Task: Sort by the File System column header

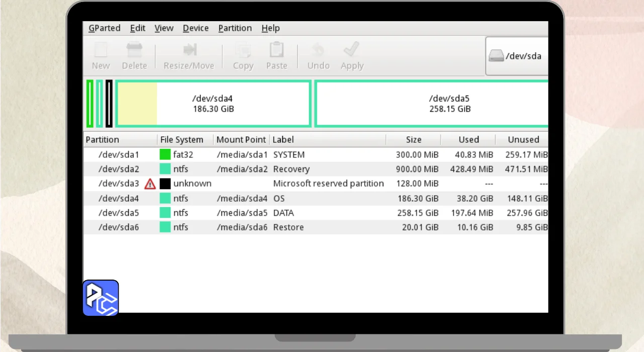Action: pos(185,140)
